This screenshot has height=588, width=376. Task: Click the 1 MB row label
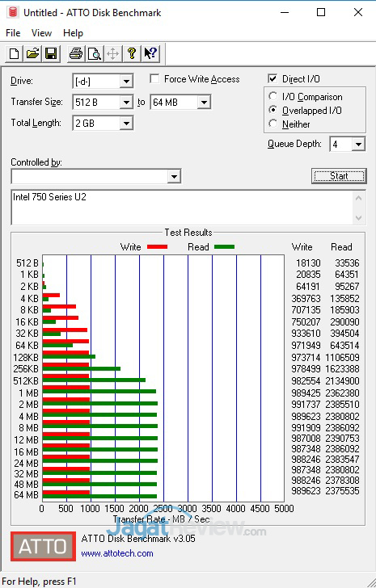point(29,393)
